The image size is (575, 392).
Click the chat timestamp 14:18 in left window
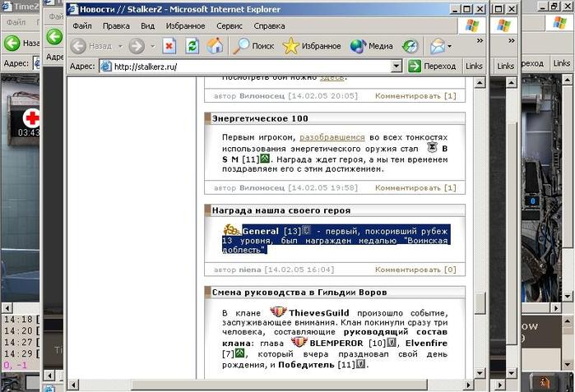pyautogui.click(x=18, y=319)
